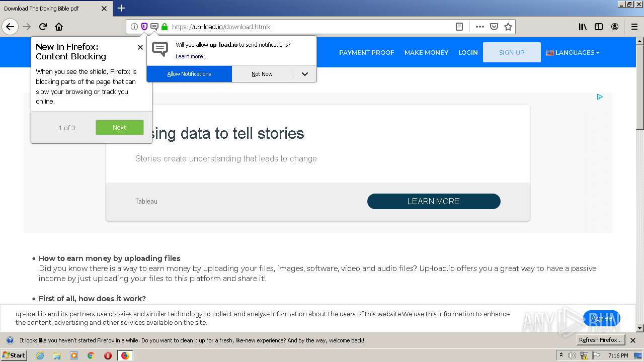Viewport: 644px width, 362px height.
Task: Open media player from taskbar
Action: point(74,355)
